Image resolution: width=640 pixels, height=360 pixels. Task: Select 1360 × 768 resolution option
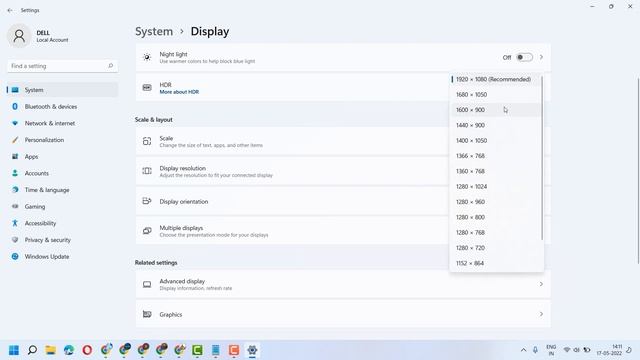point(496,171)
